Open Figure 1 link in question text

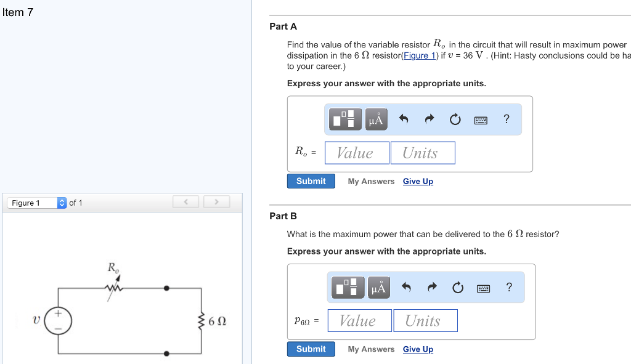[x=420, y=55]
